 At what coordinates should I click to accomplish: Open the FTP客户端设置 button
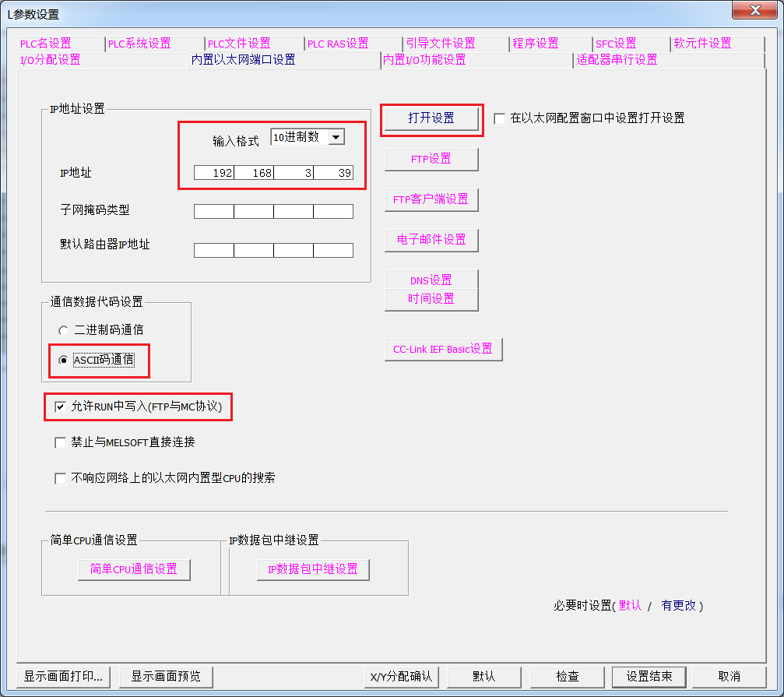coord(431,199)
